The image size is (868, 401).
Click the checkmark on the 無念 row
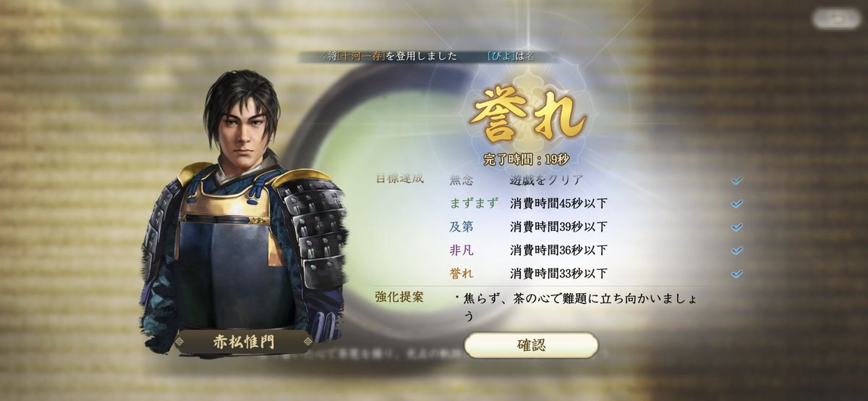(736, 180)
